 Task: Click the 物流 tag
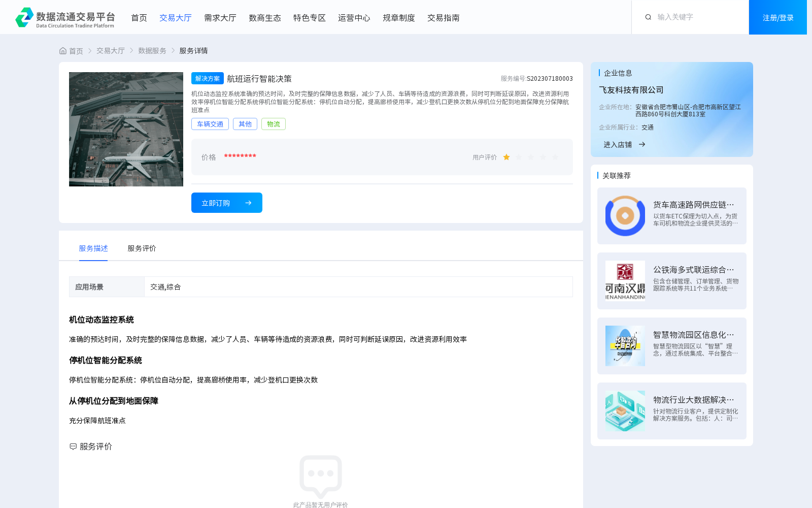click(274, 124)
